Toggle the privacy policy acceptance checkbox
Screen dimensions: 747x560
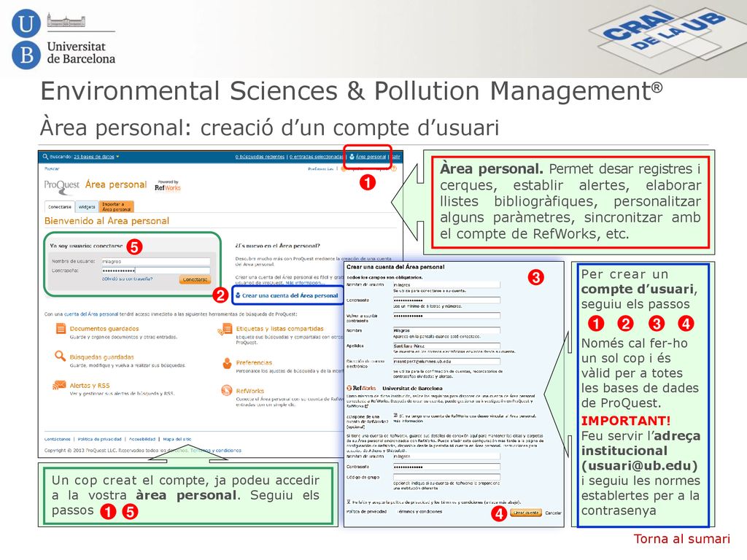click(349, 502)
